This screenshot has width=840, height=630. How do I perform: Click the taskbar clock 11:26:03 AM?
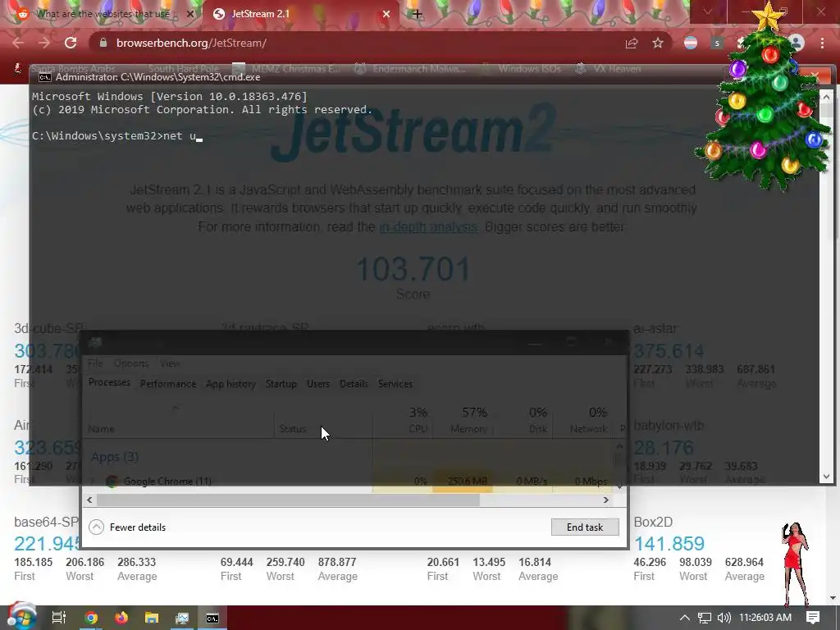click(765, 618)
